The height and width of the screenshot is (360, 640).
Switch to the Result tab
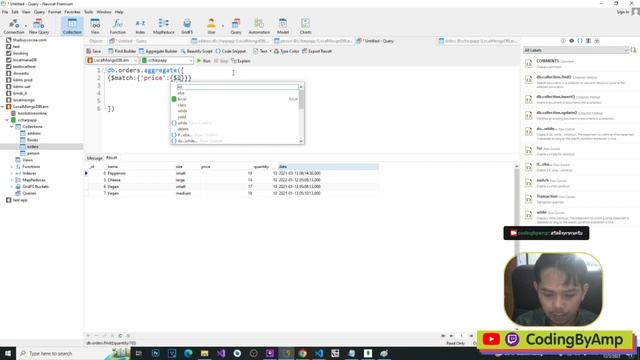pos(111,158)
